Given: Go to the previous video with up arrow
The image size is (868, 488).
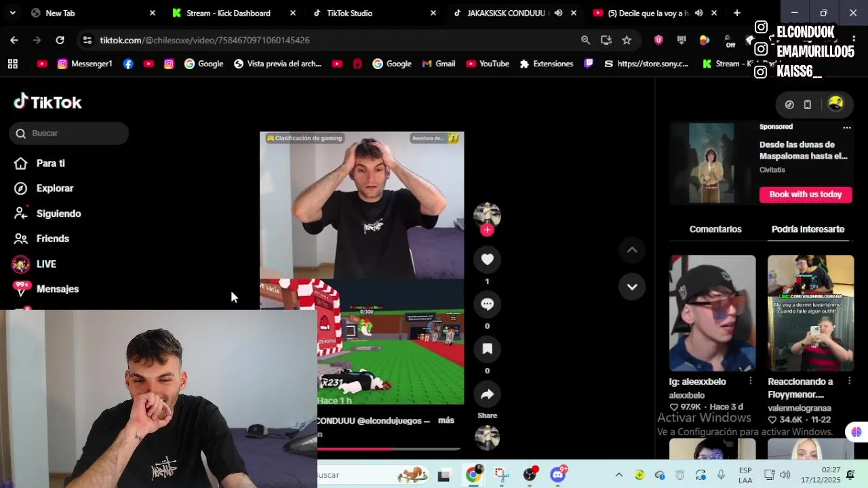Looking at the screenshot, I should [632, 250].
